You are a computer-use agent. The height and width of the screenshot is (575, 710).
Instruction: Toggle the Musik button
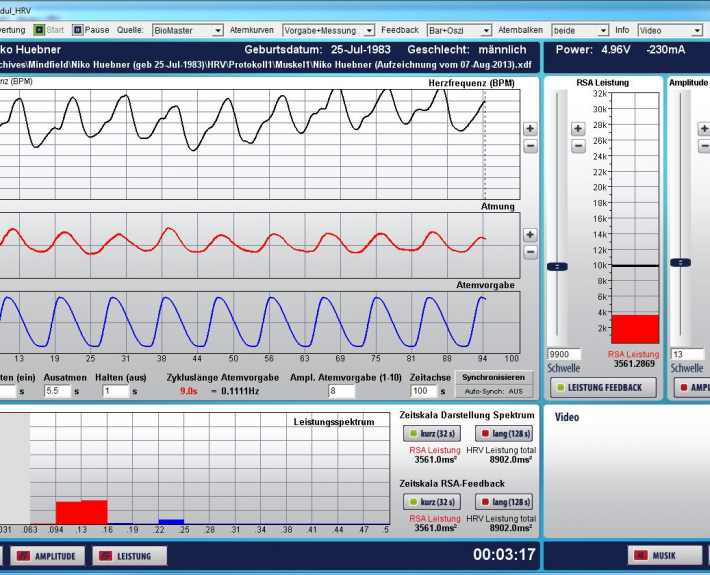point(665,556)
